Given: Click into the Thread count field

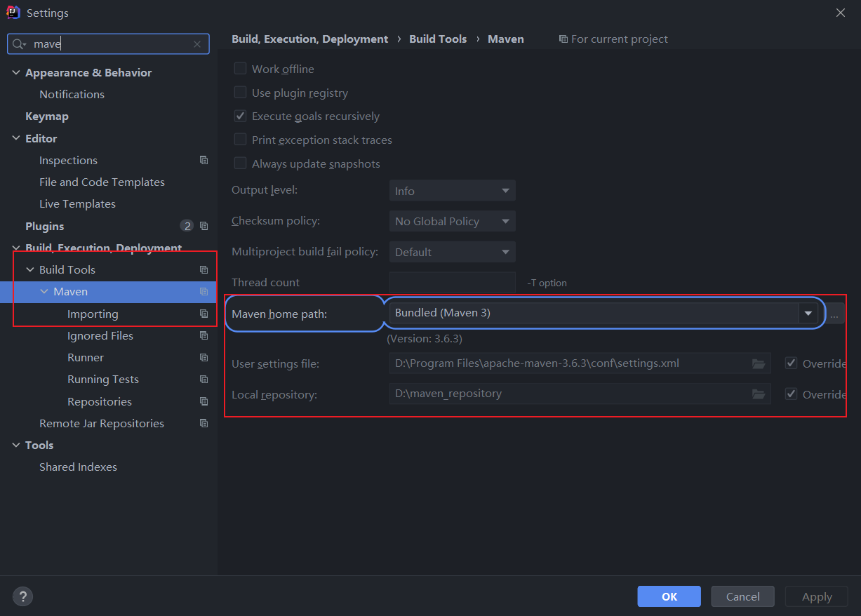Looking at the screenshot, I should (x=453, y=282).
